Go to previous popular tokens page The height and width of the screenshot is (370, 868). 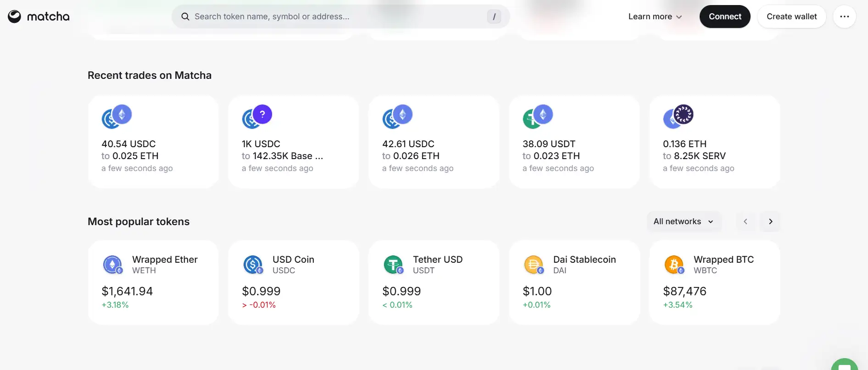pos(746,221)
